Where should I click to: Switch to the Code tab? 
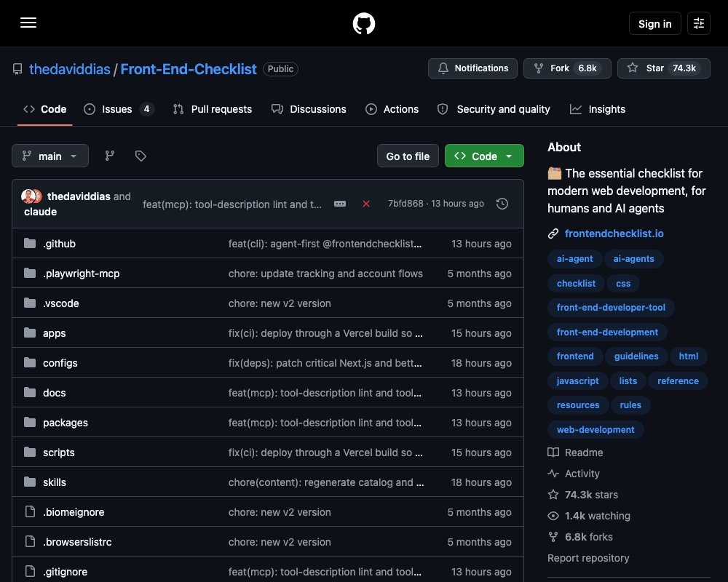tap(45, 109)
